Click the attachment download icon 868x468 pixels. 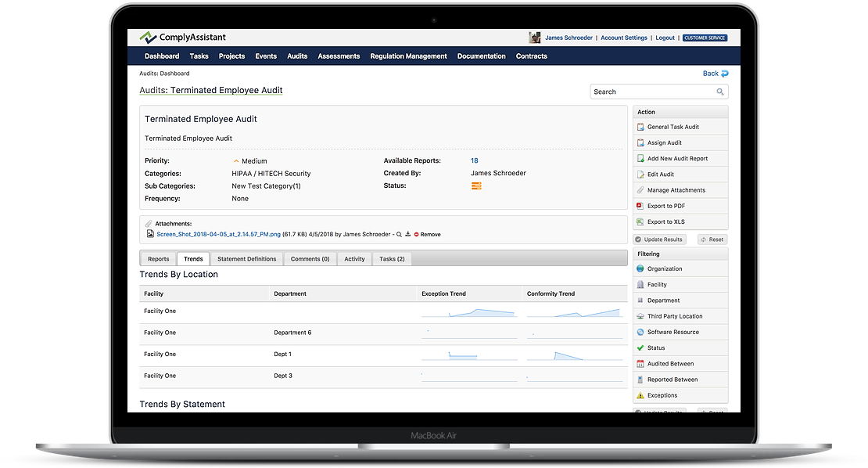tap(407, 234)
